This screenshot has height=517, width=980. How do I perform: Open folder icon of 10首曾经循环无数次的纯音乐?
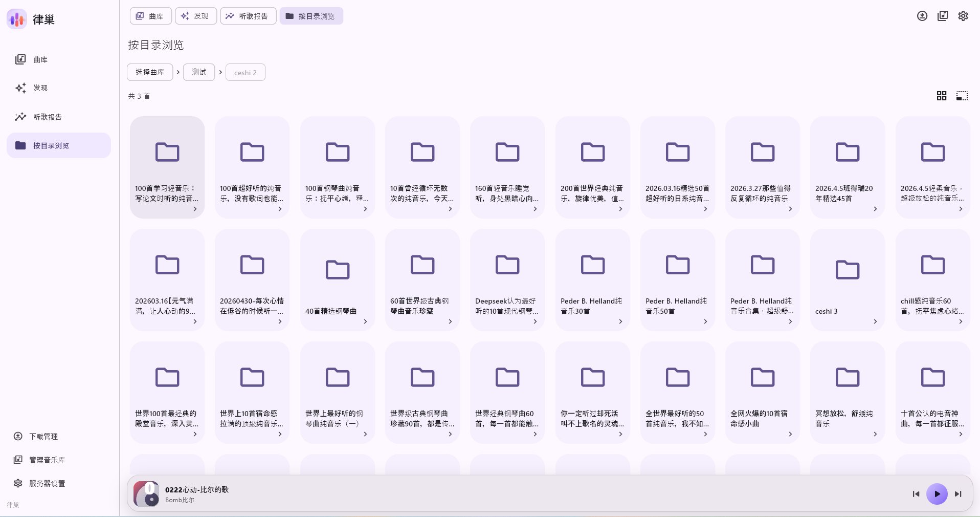pyautogui.click(x=422, y=152)
